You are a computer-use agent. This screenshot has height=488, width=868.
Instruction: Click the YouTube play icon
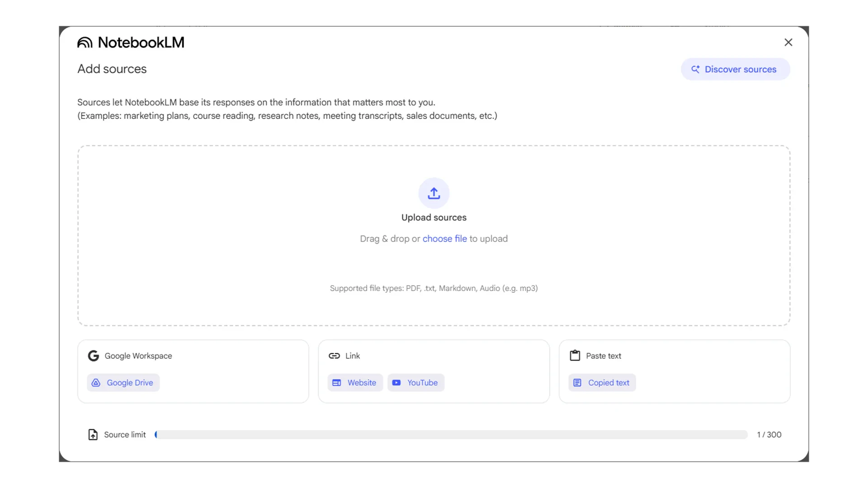396,382
